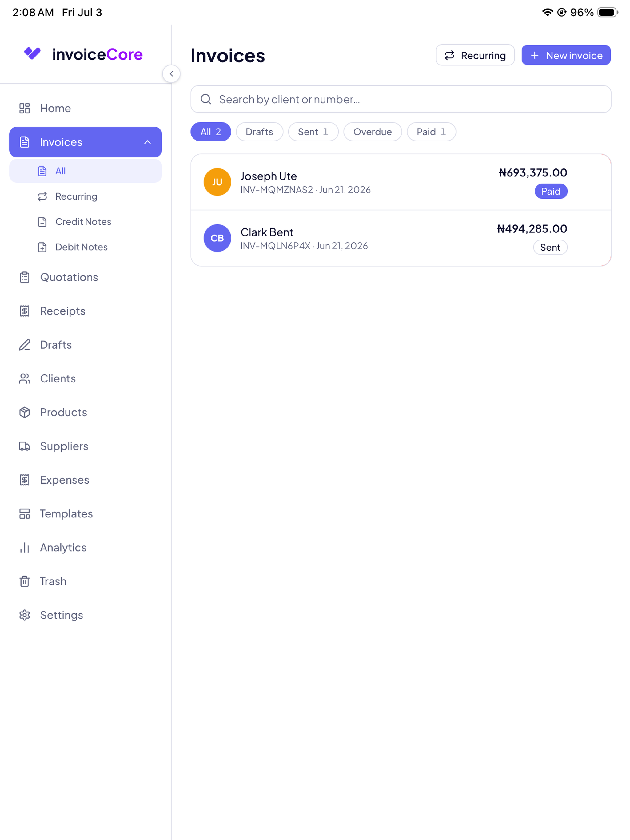The width and height of the screenshot is (630, 840).
Task: Open Products section label
Action: click(63, 412)
